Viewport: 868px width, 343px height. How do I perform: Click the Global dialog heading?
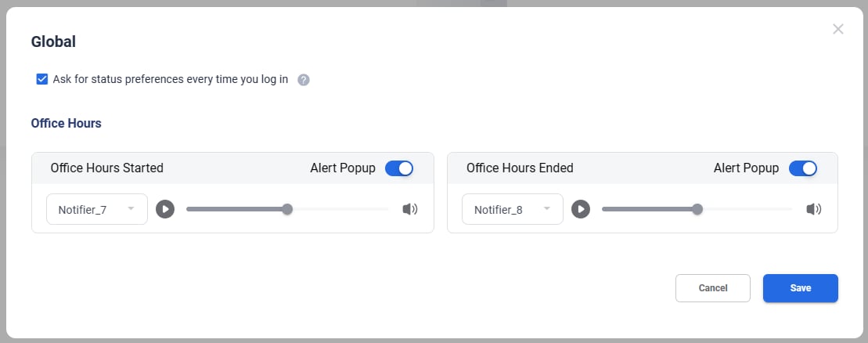click(53, 42)
